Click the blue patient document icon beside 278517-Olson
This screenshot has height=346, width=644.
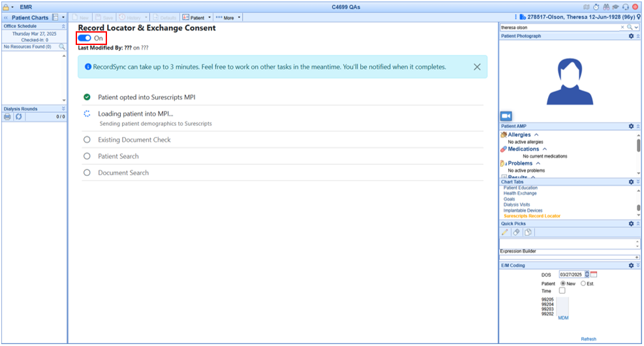pos(523,17)
